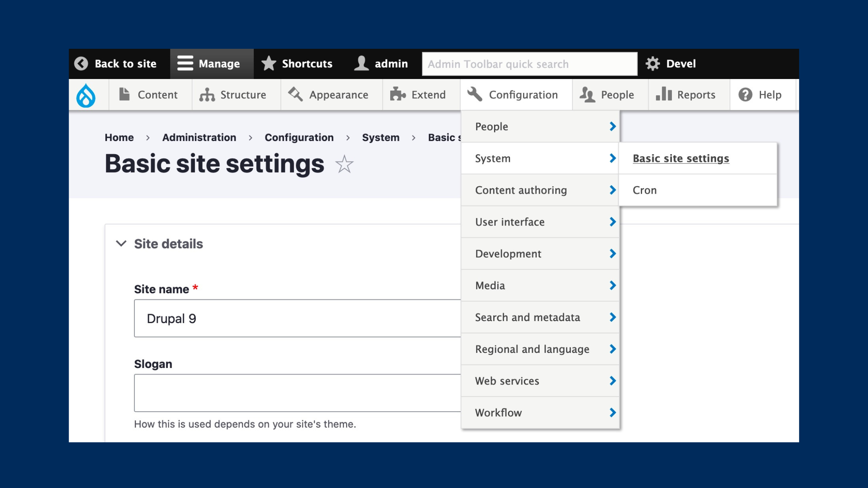Click the Structure hierarchy icon
The width and height of the screenshot is (868, 488).
[207, 95]
